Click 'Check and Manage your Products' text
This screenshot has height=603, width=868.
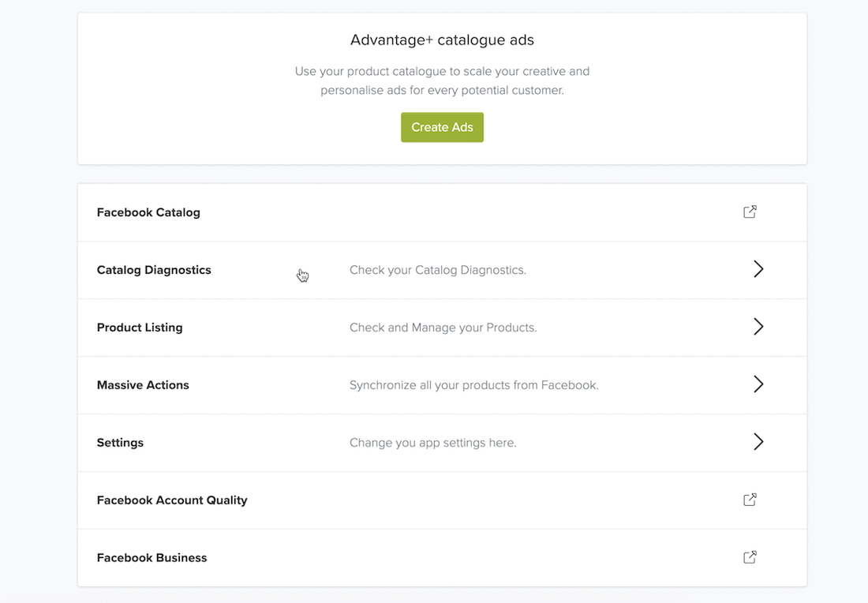(x=443, y=328)
